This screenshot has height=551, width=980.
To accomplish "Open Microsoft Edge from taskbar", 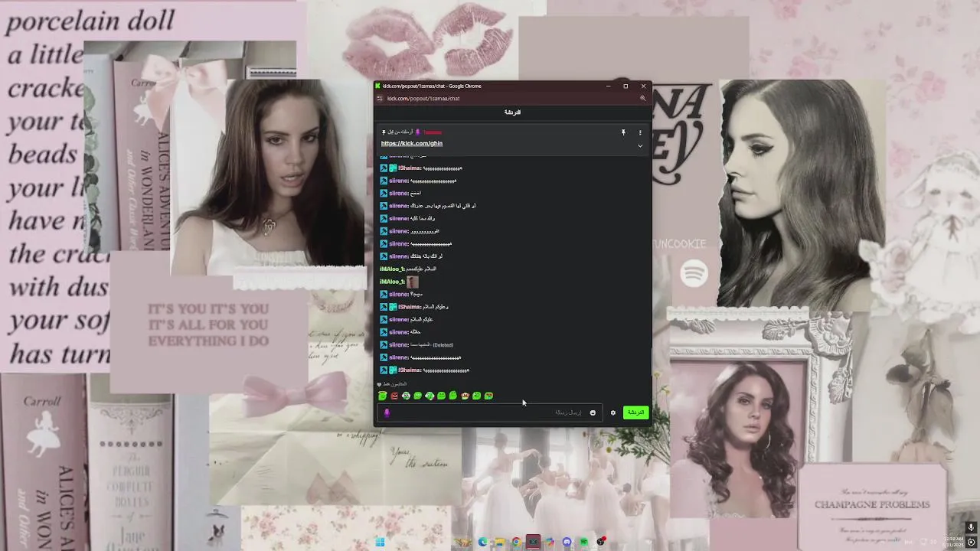I will click(483, 542).
